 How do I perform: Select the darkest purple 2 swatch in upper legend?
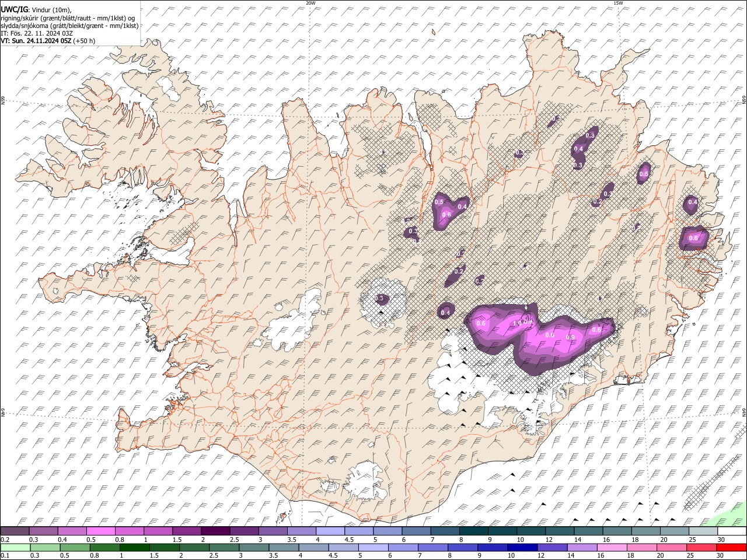pyautogui.click(x=215, y=531)
